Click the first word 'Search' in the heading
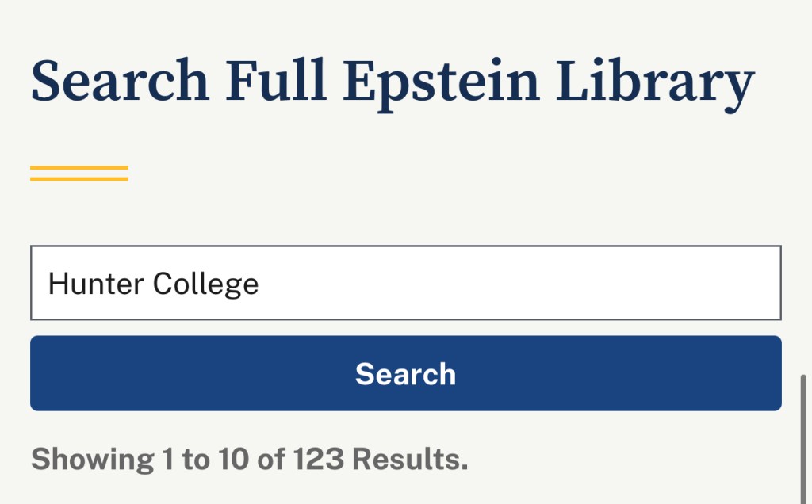812x504 pixels. click(120, 82)
